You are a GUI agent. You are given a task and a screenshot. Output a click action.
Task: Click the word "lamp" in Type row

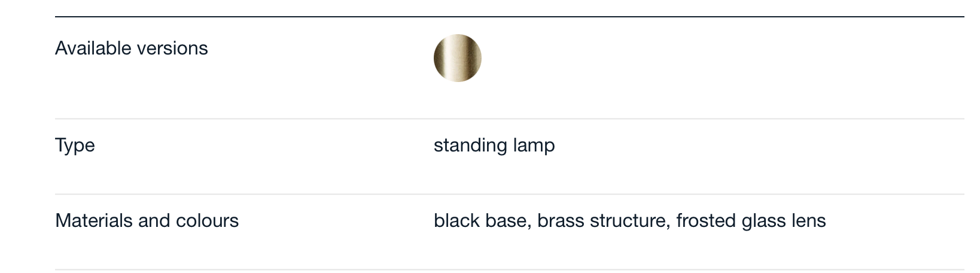point(534,145)
